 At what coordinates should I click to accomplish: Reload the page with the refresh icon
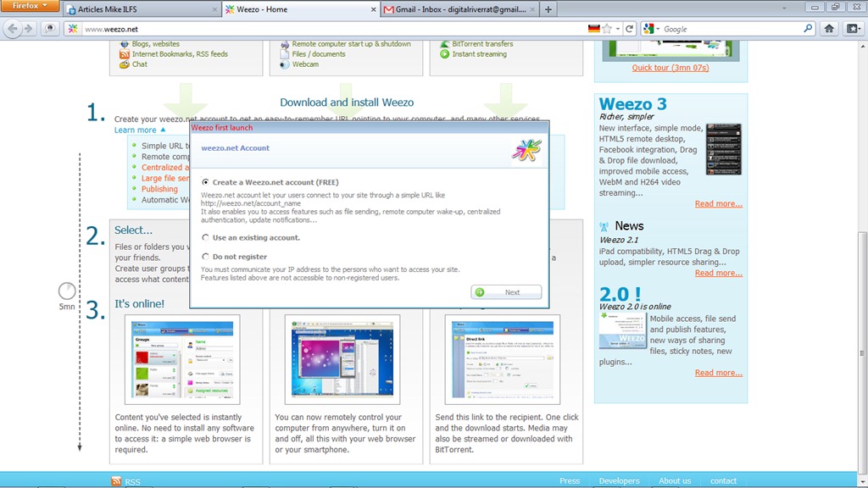(630, 29)
